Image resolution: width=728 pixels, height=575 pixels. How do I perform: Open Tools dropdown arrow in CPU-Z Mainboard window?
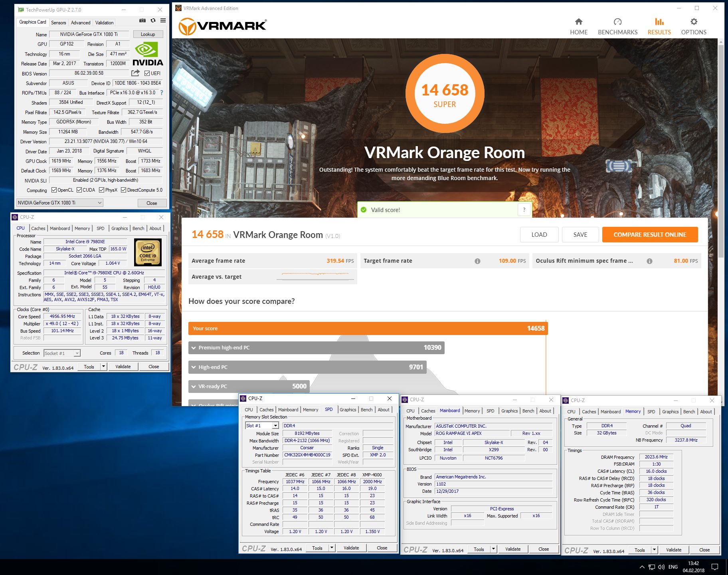493,549
